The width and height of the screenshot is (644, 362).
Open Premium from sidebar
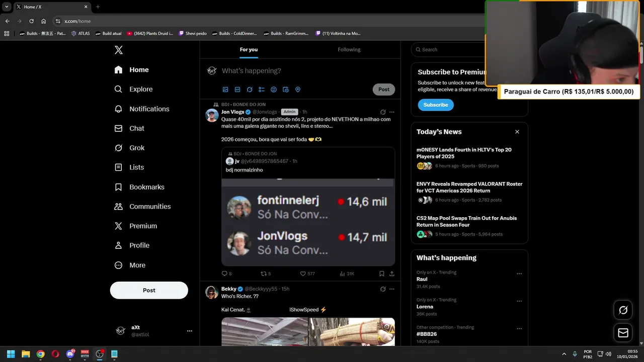click(x=135, y=226)
